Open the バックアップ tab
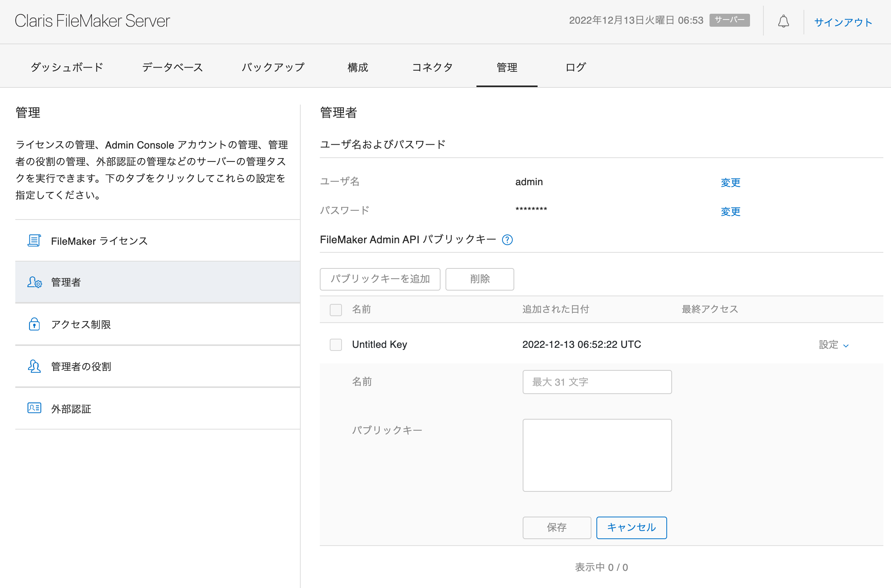Screen dimensions: 891x588 coord(273,67)
